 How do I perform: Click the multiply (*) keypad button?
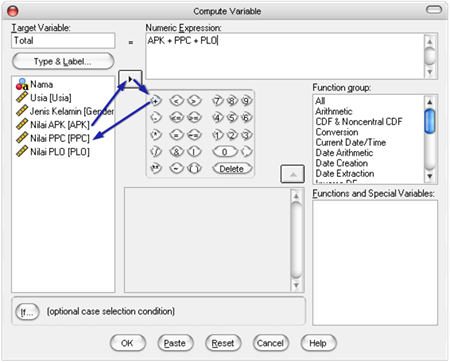pyautogui.click(x=156, y=135)
